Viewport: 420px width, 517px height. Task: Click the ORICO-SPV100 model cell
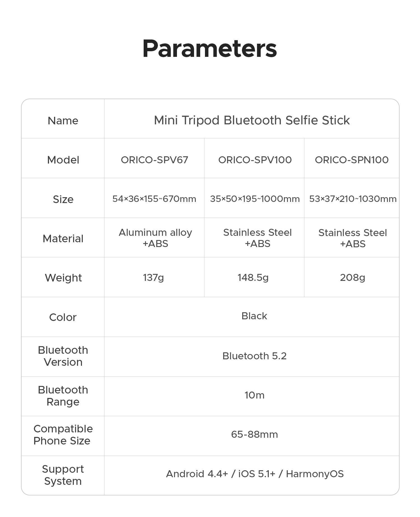(255, 160)
